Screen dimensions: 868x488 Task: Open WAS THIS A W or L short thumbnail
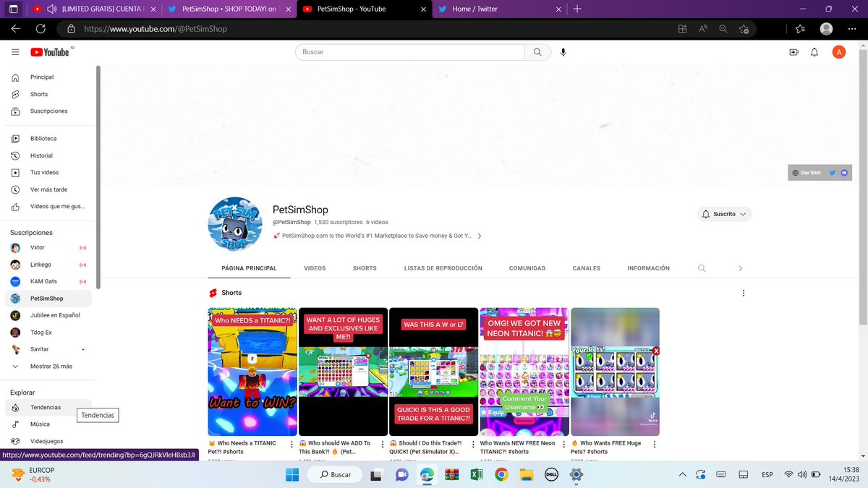[433, 372]
